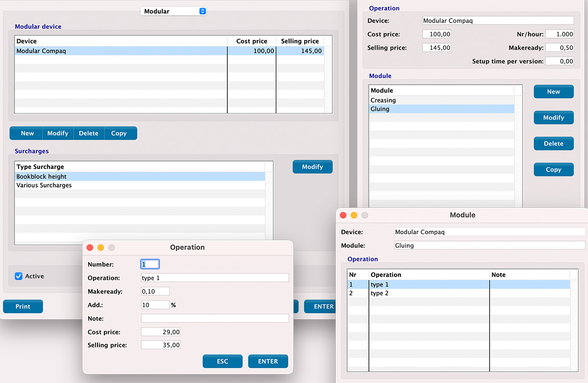Click Delete button in Module panel
Viewport: 588px width, 383px height.
click(x=553, y=144)
